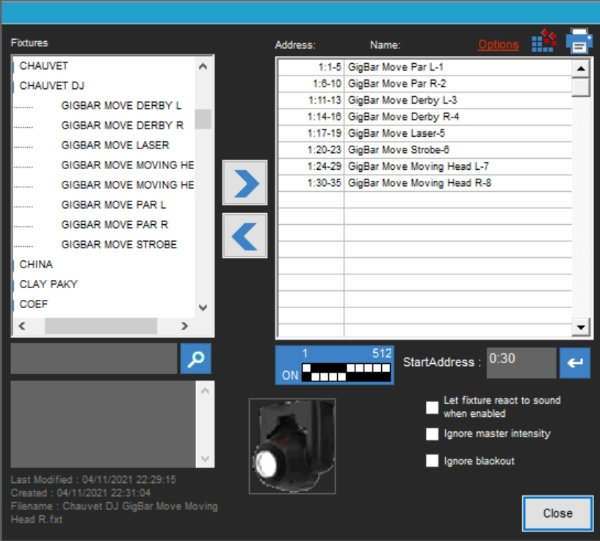This screenshot has height=541, width=600.
Task: Click the remove fixture left arrow button
Action: [x=244, y=236]
